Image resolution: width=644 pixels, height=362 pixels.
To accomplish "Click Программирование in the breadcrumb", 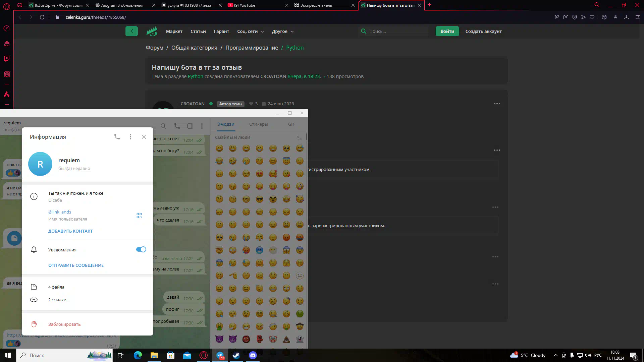I will (252, 48).
